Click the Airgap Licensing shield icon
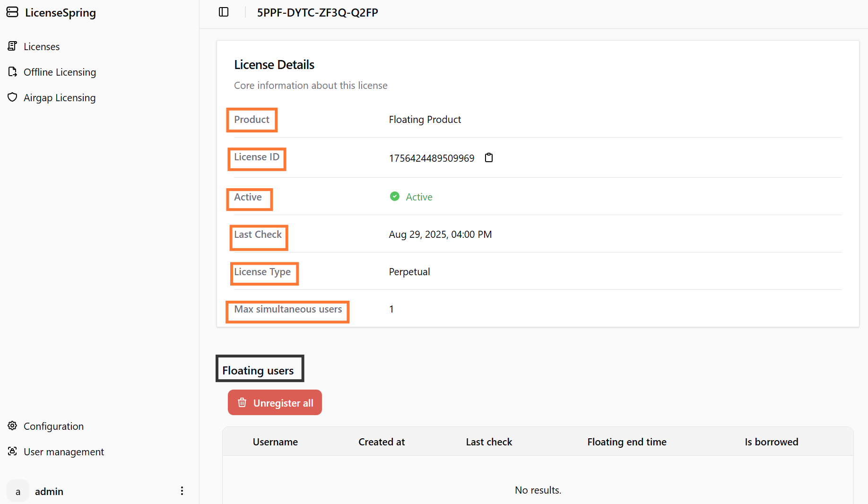The height and width of the screenshot is (504, 868). [x=12, y=97]
